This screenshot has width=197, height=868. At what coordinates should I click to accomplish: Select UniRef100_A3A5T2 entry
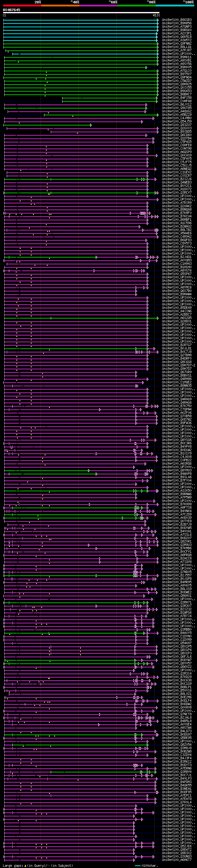click(177, 40)
